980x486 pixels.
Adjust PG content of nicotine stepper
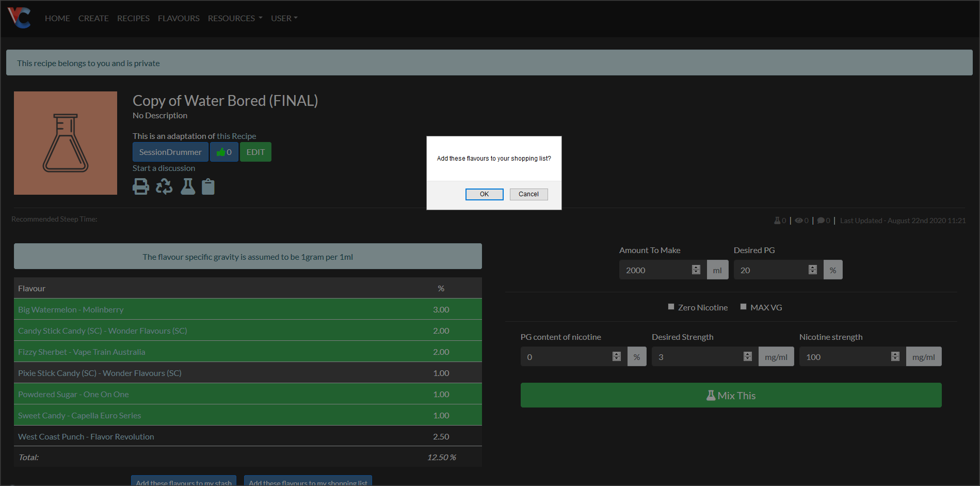tap(616, 356)
